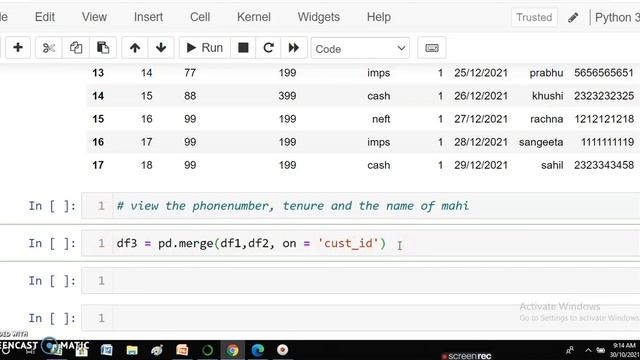Open Microsoft Edge from the taskbar

258,350
